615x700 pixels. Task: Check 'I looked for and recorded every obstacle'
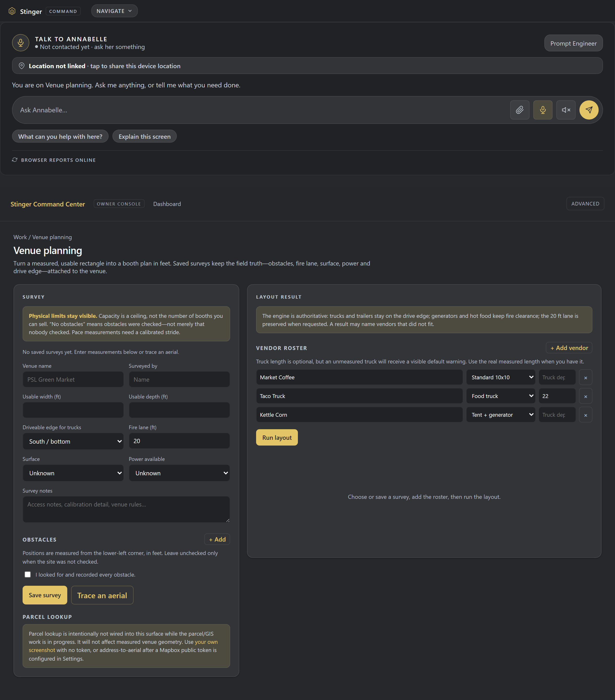pyautogui.click(x=28, y=574)
